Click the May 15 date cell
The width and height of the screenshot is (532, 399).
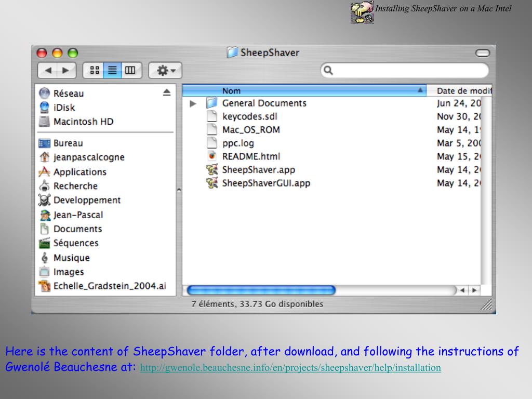459,156
